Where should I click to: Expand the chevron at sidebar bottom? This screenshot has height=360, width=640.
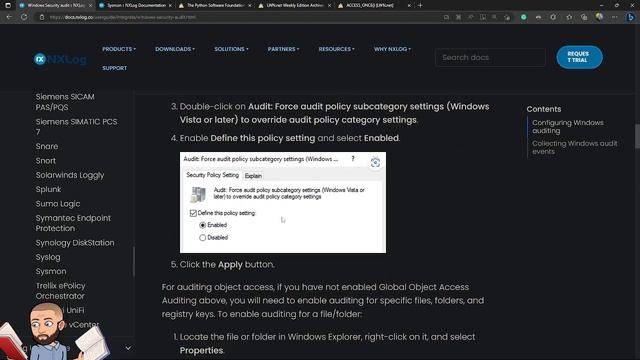(x=128, y=348)
